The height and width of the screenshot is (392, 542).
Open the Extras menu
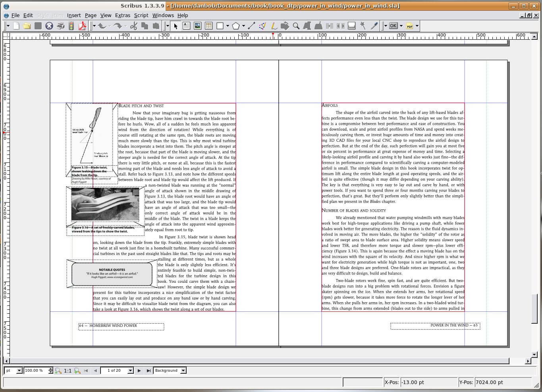(123, 15)
